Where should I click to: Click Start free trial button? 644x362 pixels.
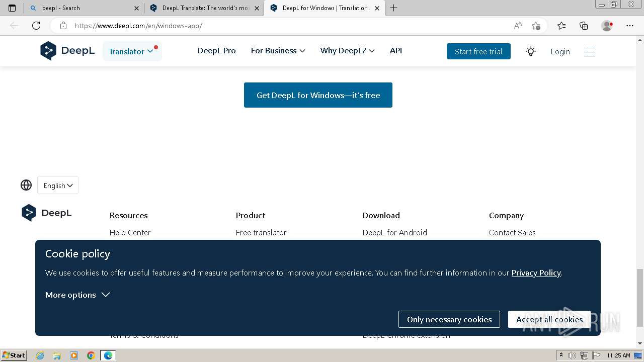point(478,51)
